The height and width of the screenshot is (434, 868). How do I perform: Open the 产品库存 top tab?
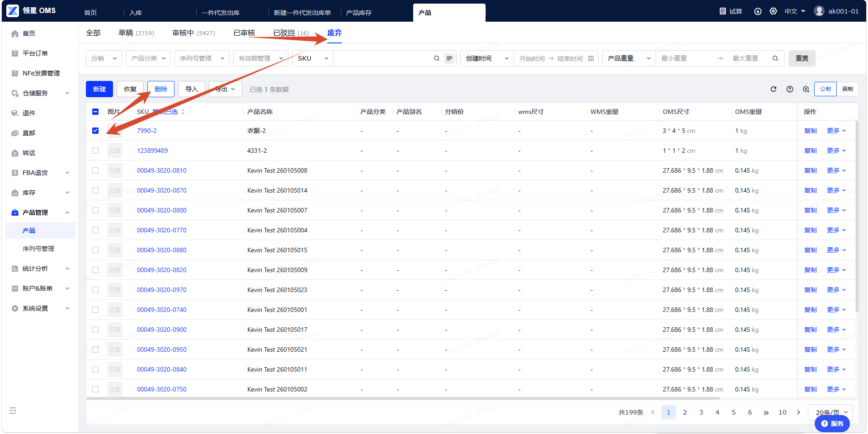point(359,13)
